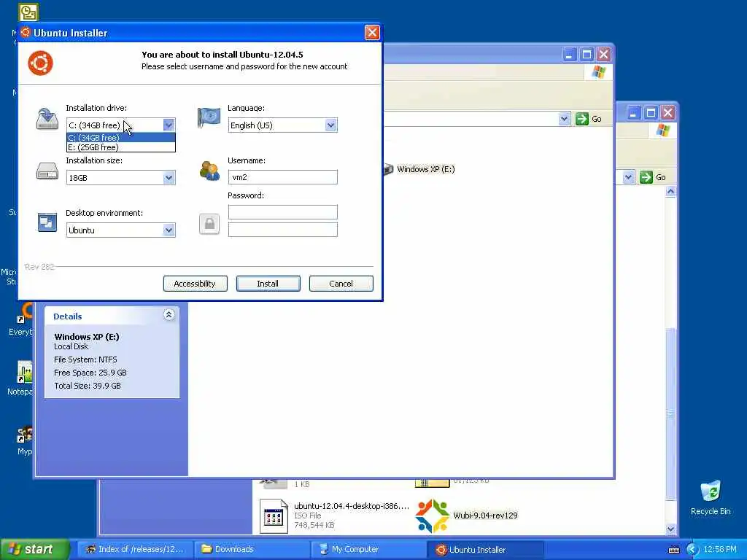Click the Wubi-9.04-rev129 file name

485,516
